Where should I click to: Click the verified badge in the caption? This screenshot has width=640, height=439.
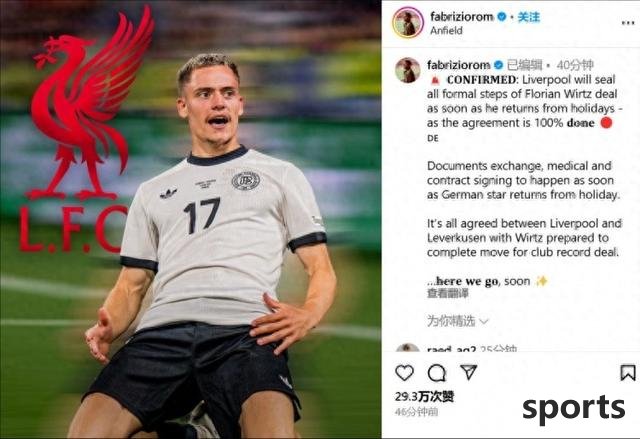click(498, 65)
